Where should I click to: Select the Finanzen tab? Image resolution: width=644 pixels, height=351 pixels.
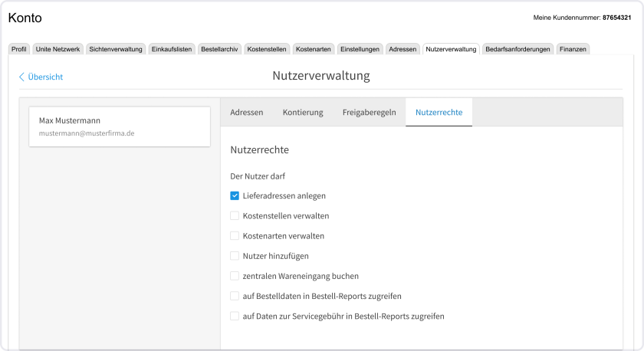click(x=573, y=49)
